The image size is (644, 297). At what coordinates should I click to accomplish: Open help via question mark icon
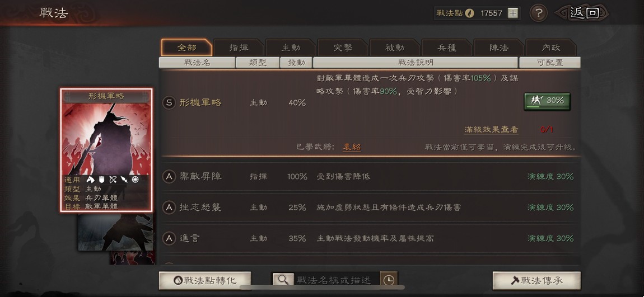click(x=538, y=13)
